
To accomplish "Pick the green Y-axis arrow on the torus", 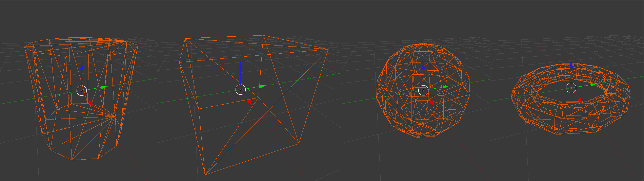I will [x=592, y=85].
